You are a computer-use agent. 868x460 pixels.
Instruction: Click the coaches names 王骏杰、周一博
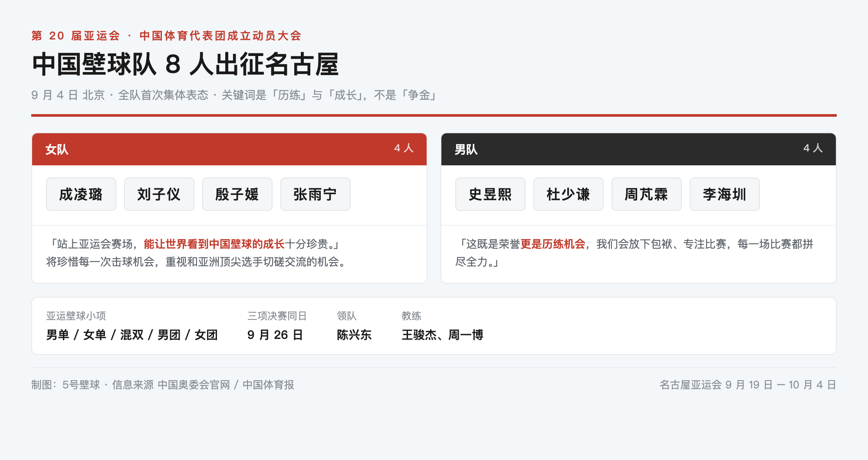(x=442, y=335)
